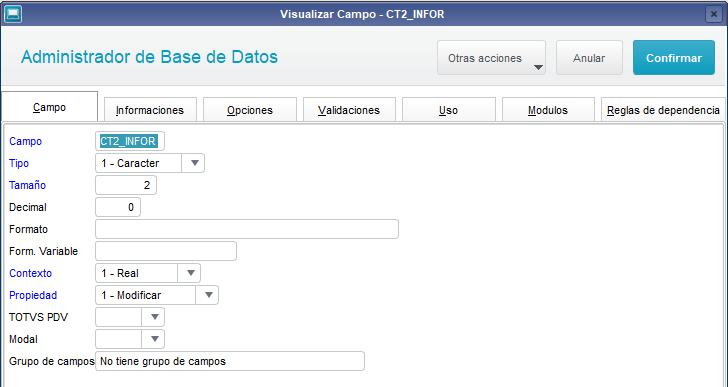728x387 pixels.
Task: Click the 'Modal' label
Action: pos(23,339)
